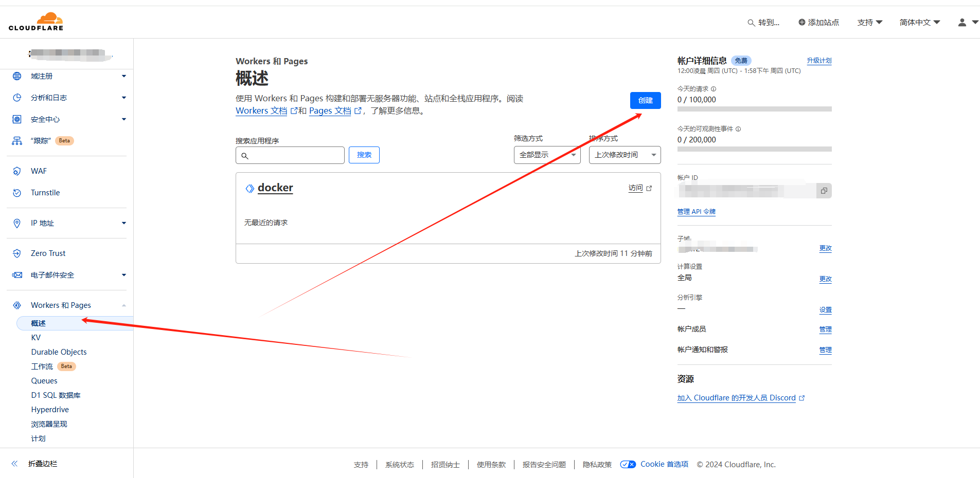Click the 添加站点 plus icon

tap(801, 22)
